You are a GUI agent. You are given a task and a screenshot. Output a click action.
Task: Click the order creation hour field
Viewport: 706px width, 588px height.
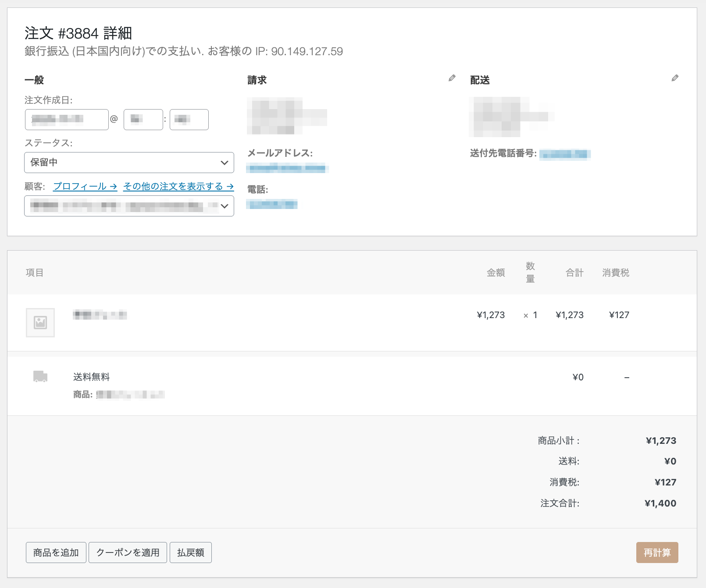click(143, 120)
